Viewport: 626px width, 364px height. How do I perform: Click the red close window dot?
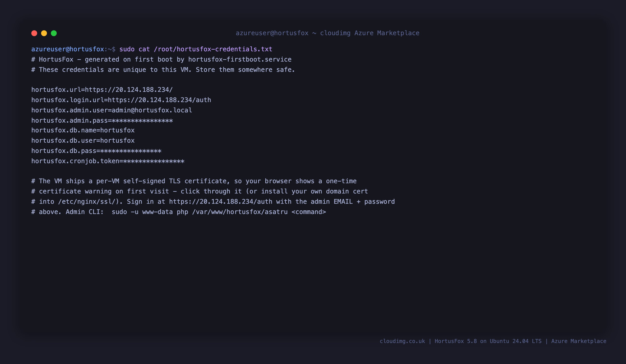[x=34, y=33]
